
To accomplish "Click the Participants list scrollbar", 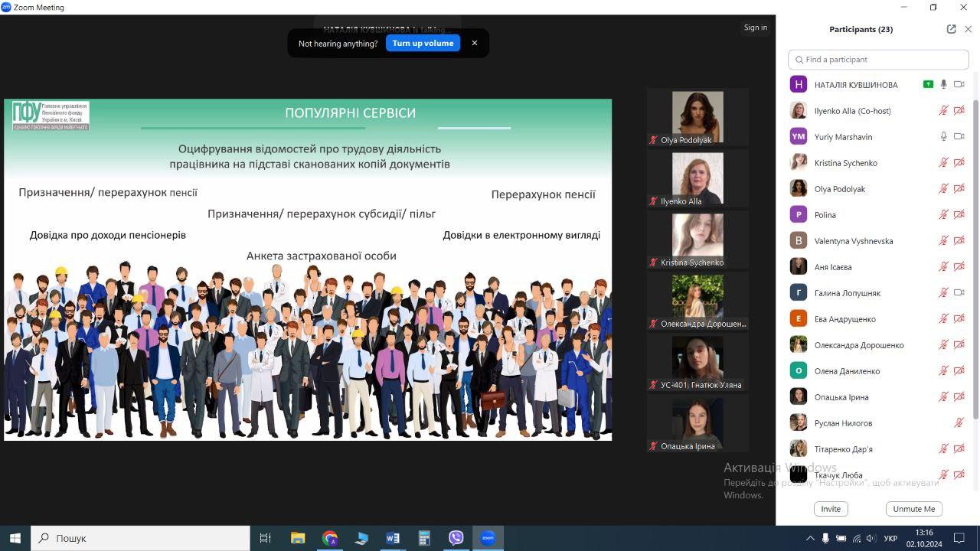I will pos(975,260).
